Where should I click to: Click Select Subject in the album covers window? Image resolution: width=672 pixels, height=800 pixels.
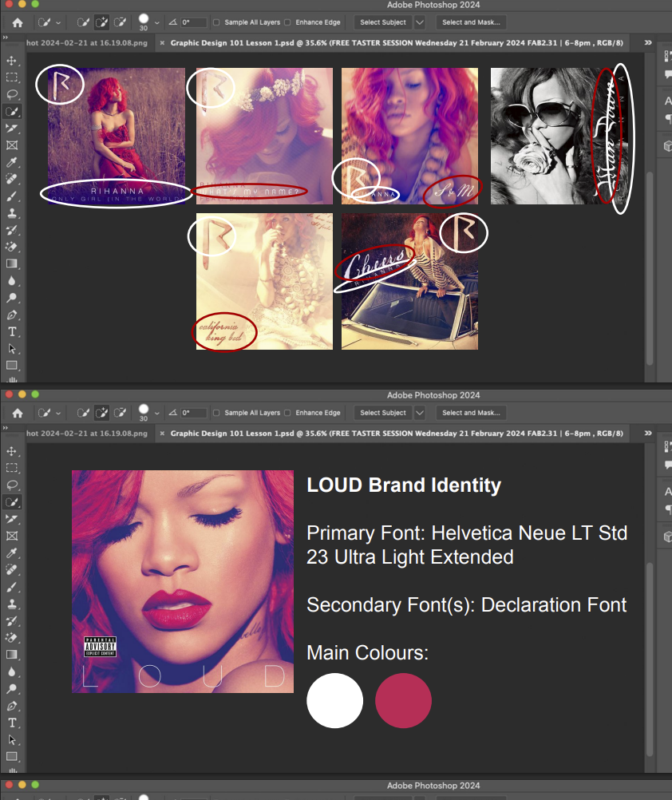[383, 22]
